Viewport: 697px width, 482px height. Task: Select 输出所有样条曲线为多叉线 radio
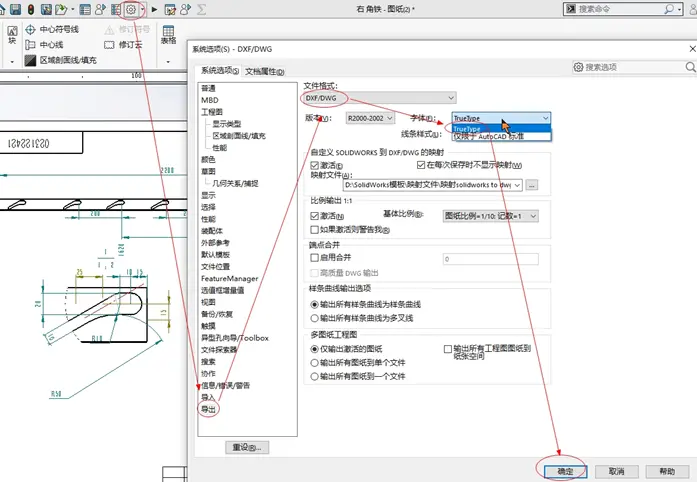click(x=315, y=318)
